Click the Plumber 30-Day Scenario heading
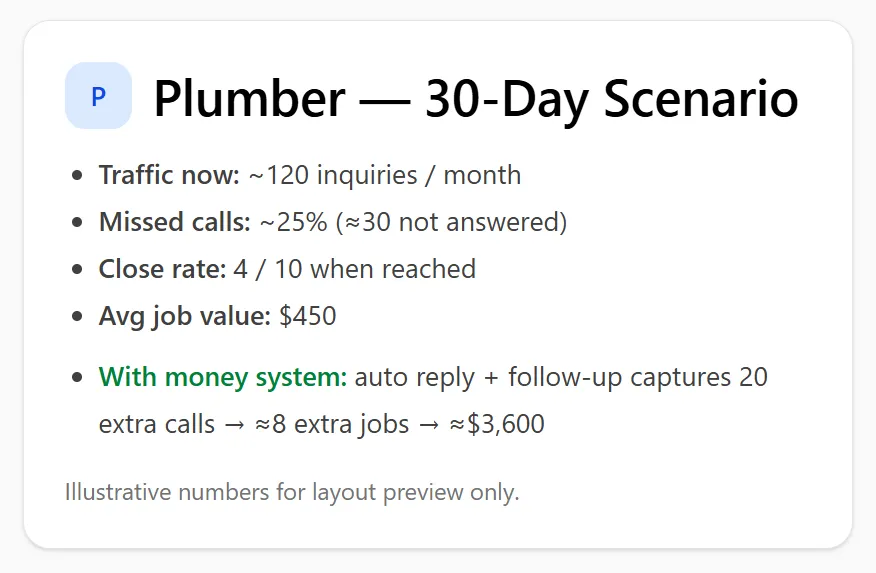Screen dimensions: 876x573 (x=476, y=99)
